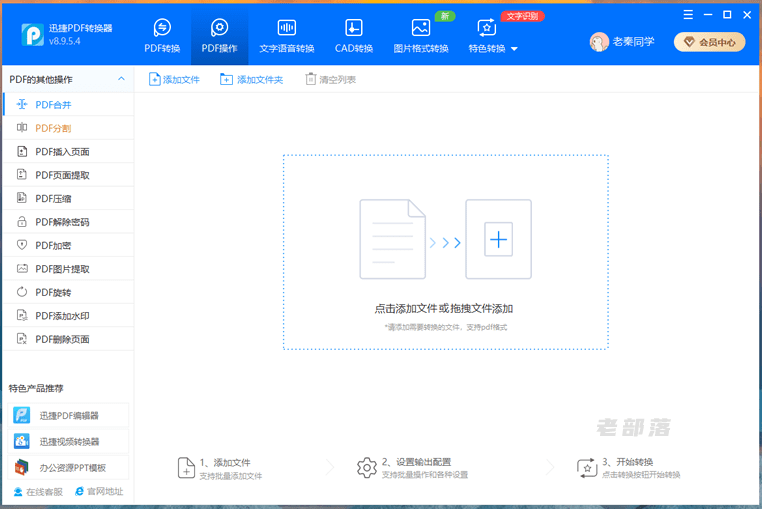Click the 添加文件 toolbar button
This screenshot has width=762, height=509.
(175, 79)
